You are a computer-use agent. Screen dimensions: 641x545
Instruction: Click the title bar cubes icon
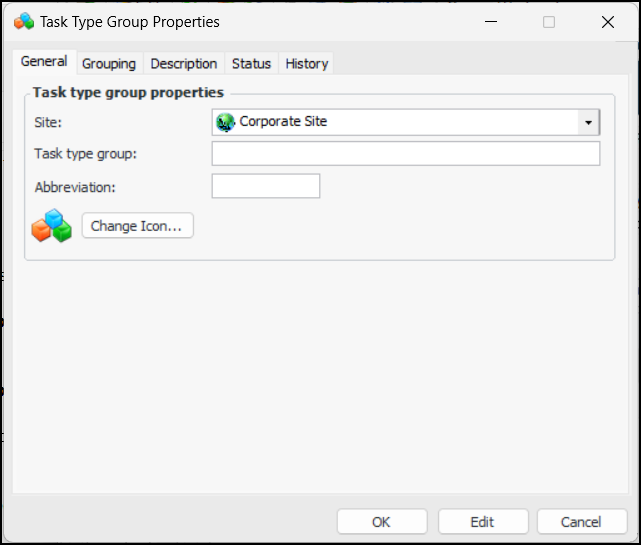[x=24, y=21]
